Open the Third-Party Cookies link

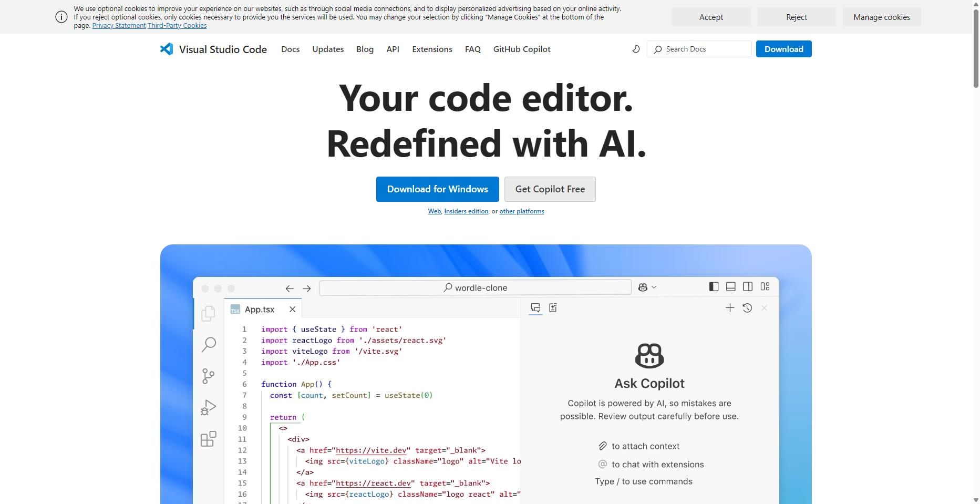(177, 26)
